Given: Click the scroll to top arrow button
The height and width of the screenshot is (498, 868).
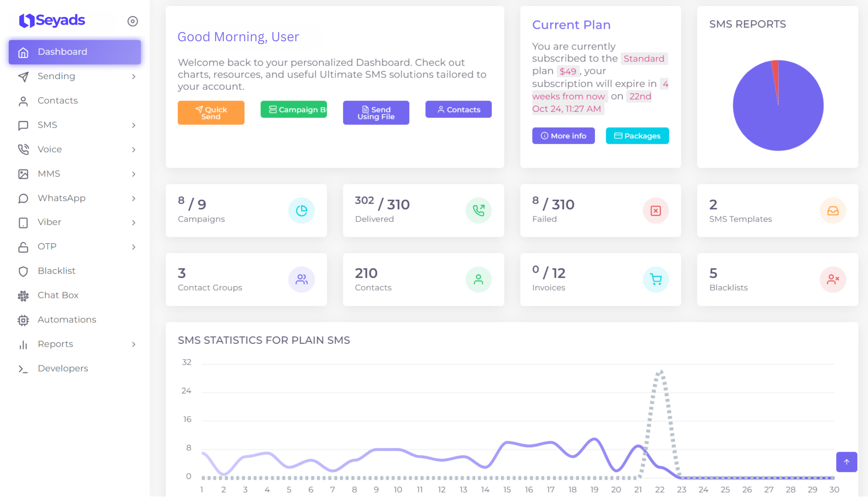Looking at the screenshot, I should [846, 462].
